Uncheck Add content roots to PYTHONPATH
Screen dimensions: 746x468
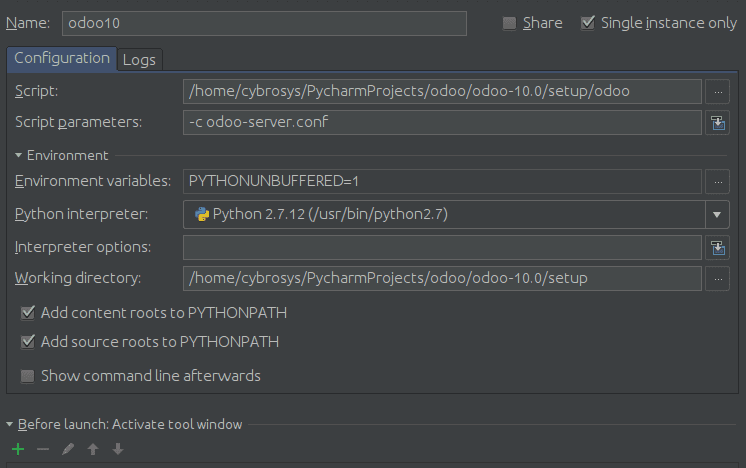[28, 313]
